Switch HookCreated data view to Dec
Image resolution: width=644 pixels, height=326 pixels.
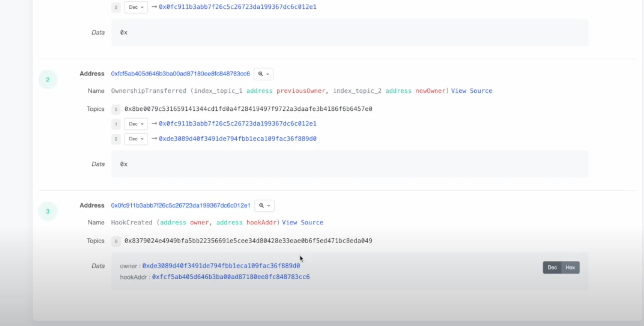coord(552,268)
